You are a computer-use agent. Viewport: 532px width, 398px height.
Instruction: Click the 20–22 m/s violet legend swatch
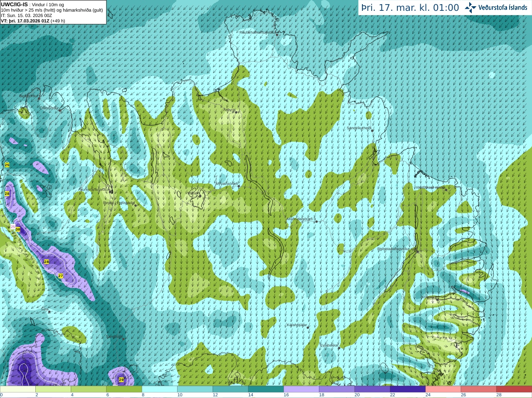(x=372, y=389)
